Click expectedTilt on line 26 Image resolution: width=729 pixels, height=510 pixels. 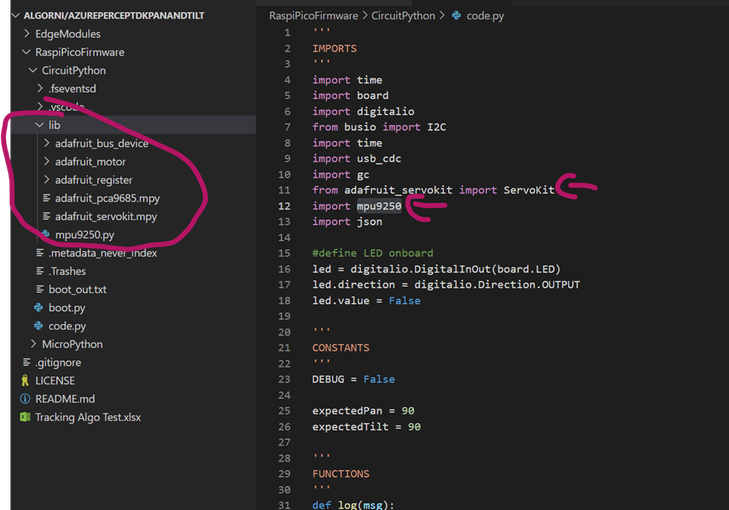[x=350, y=427]
